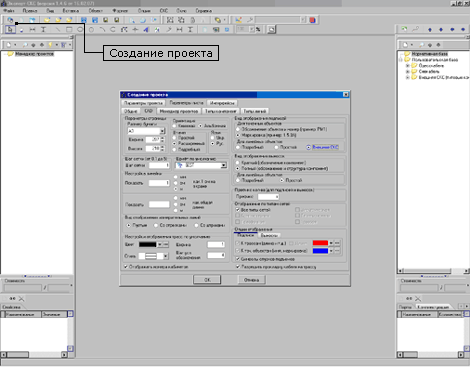Open the Файл menu

(9, 11)
